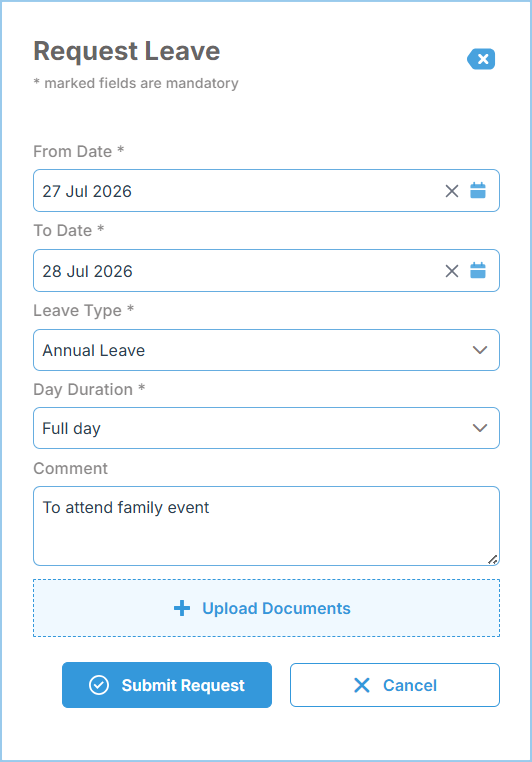Open the From Date calendar picker
Viewport: 532px width, 762px height.
click(x=478, y=190)
